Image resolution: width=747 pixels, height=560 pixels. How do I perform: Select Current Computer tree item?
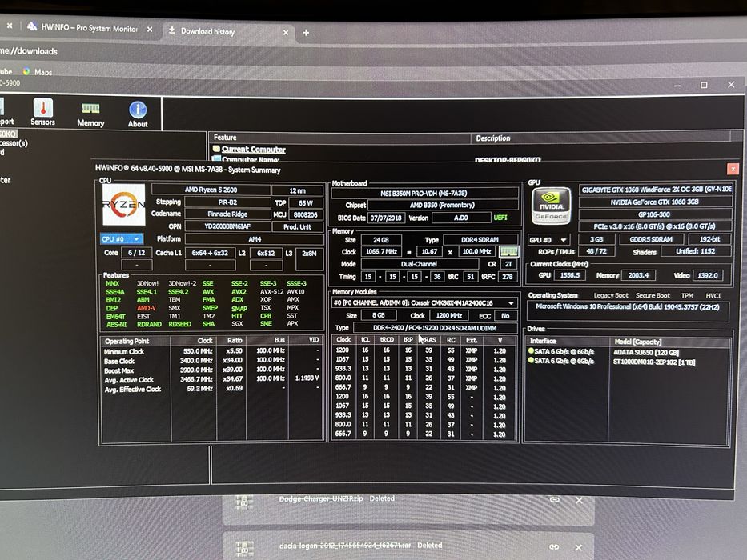click(253, 149)
